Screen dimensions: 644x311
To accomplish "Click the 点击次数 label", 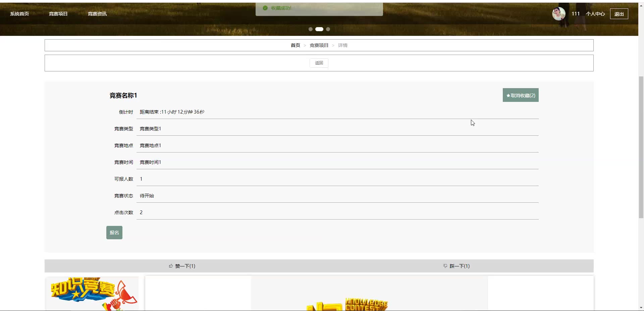I will (x=124, y=212).
